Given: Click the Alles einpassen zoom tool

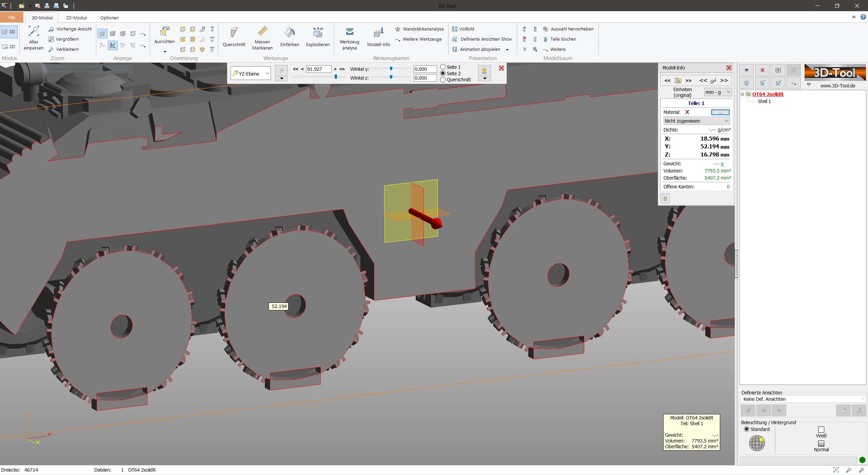Looking at the screenshot, I should 34,38.
